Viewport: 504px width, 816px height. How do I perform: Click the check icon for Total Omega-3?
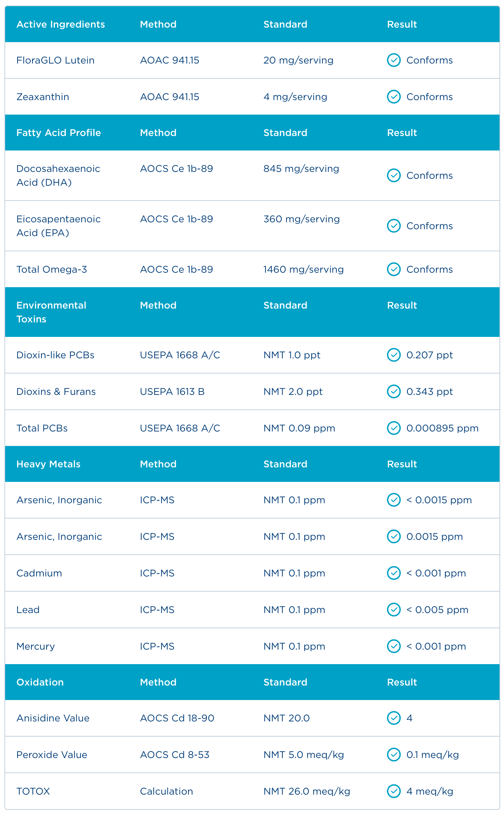pos(394,269)
